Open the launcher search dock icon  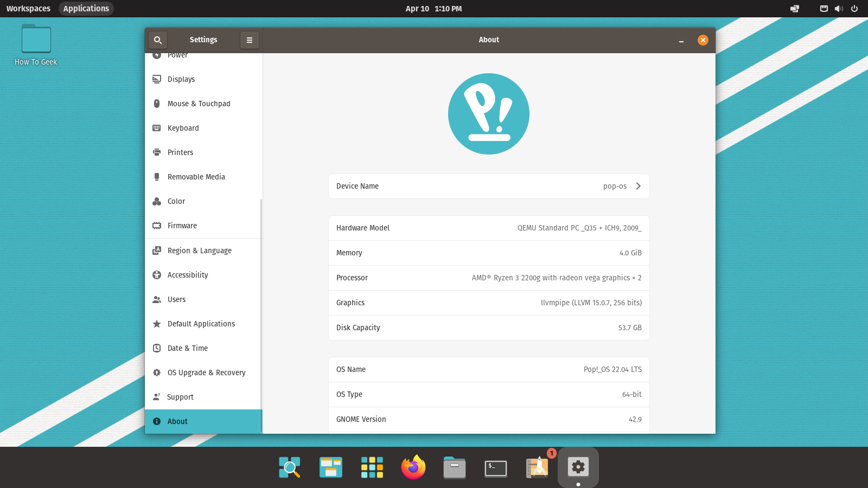pyautogui.click(x=290, y=467)
